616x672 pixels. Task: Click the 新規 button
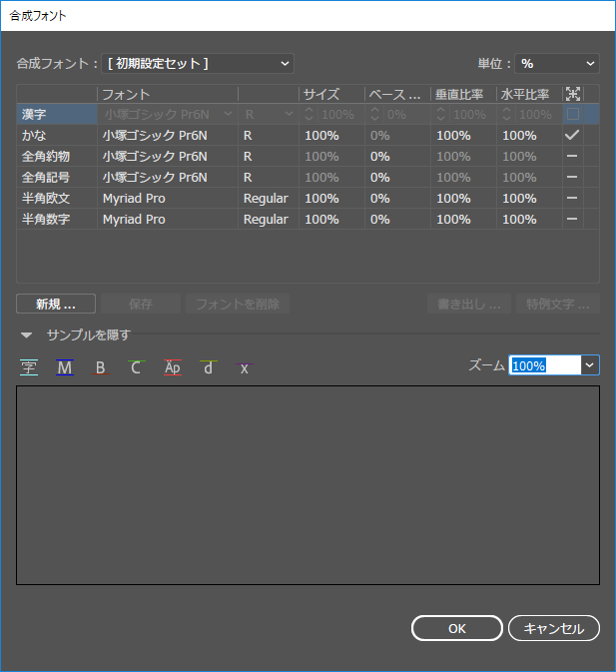pos(56,304)
